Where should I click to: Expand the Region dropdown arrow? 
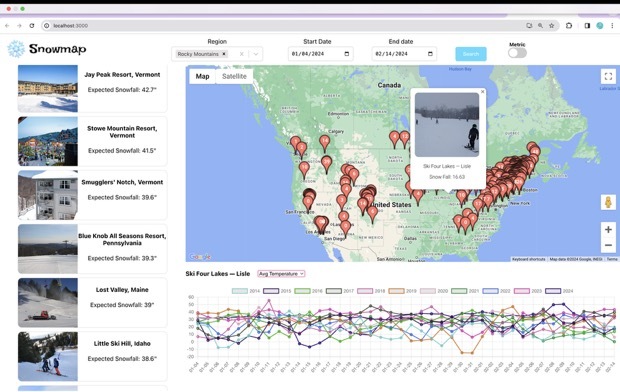[x=256, y=54]
